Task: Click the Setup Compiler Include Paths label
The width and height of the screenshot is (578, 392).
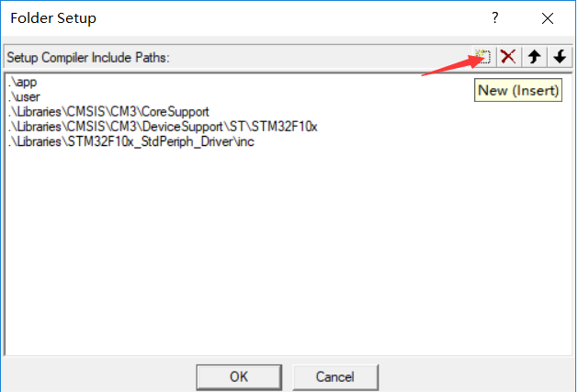Action: 88,58
